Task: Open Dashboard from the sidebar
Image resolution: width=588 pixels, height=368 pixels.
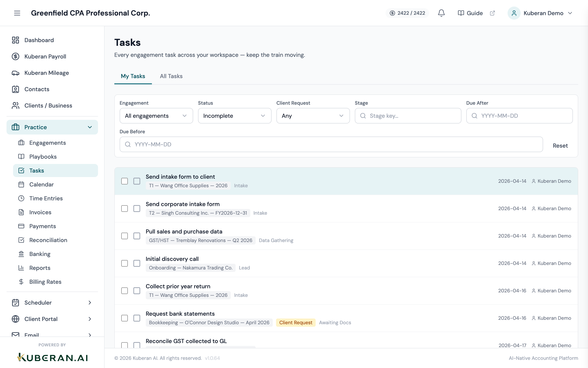Action: tap(52, 40)
